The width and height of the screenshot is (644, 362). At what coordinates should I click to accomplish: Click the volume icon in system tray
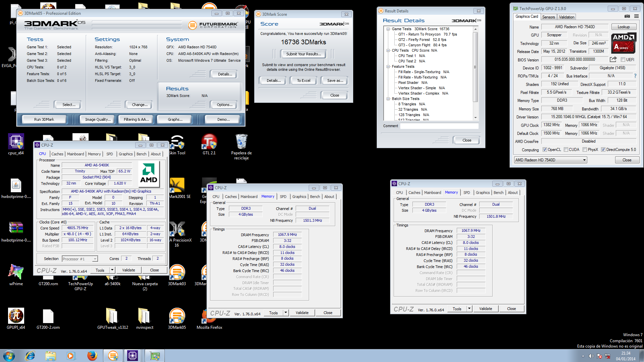click(591, 356)
